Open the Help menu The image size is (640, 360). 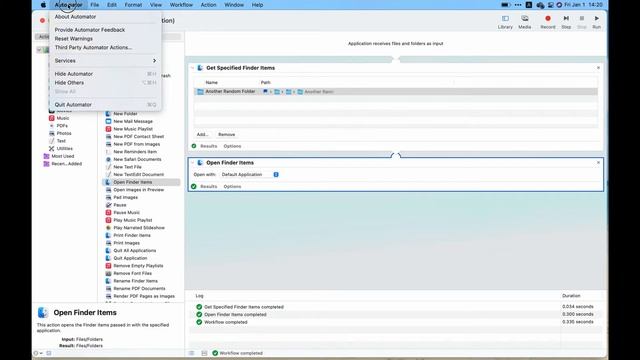coord(257,5)
